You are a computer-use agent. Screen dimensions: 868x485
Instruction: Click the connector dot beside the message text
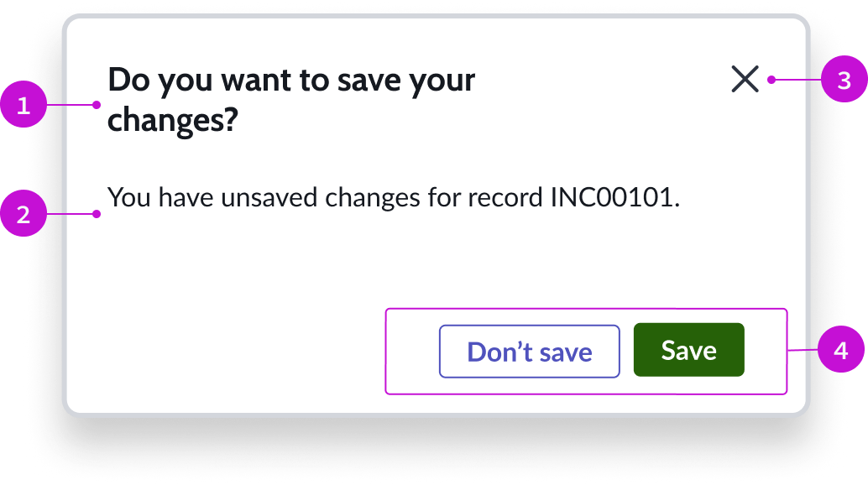pyautogui.click(x=97, y=214)
